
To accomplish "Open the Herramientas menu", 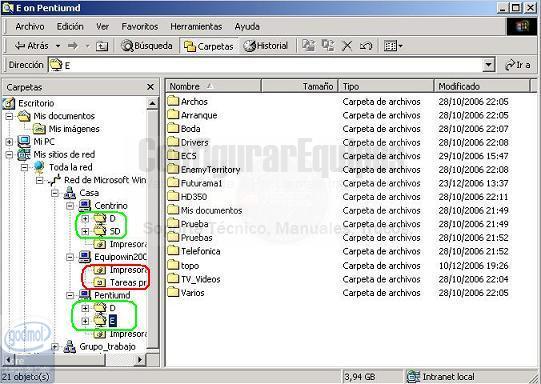I will pos(196,27).
